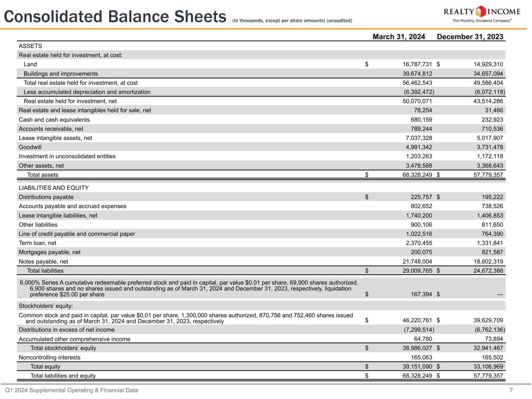This screenshot has height=399, width=532.
Task: Click the Term loan, net value 2,370,455
Action: pyautogui.click(x=419, y=243)
